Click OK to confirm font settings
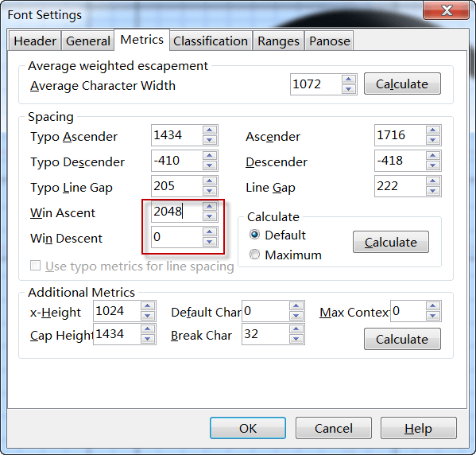476x455 pixels. click(x=248, y=428)
